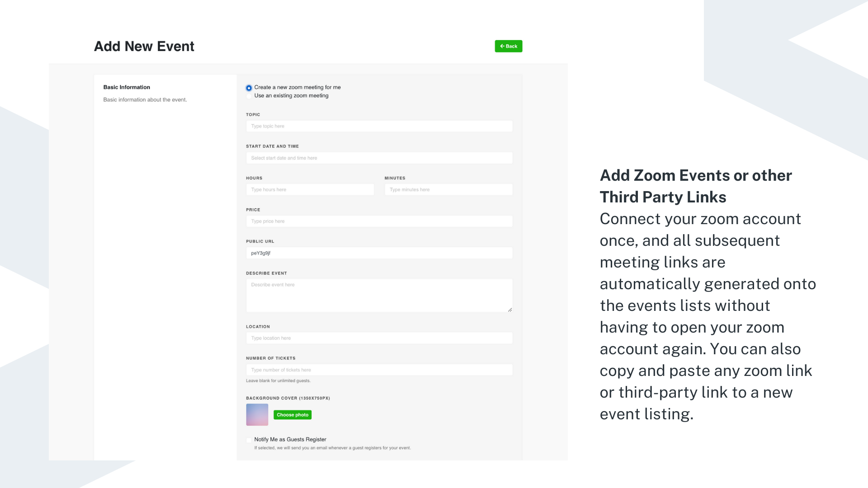The image size is (868, 488).
Task: Click the background cover gradient thumbnail
Action: pos(257,414)
